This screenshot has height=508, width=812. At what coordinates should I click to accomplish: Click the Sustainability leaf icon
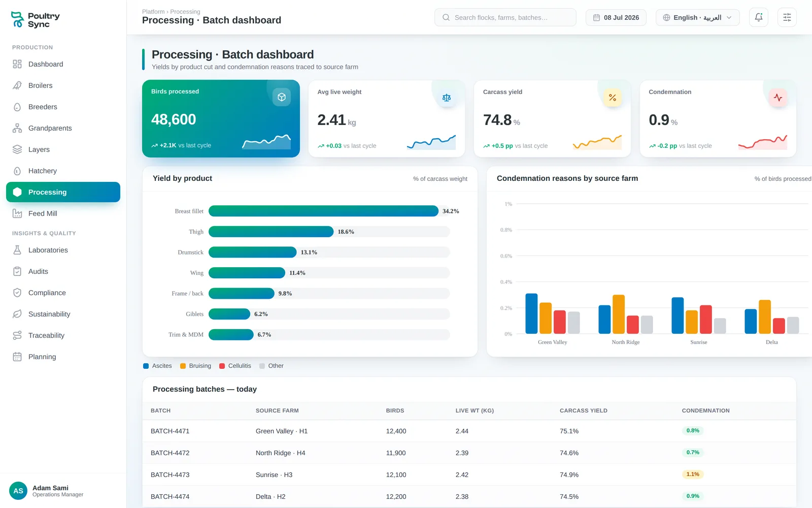pyautogui.click(x=17, y=314)
